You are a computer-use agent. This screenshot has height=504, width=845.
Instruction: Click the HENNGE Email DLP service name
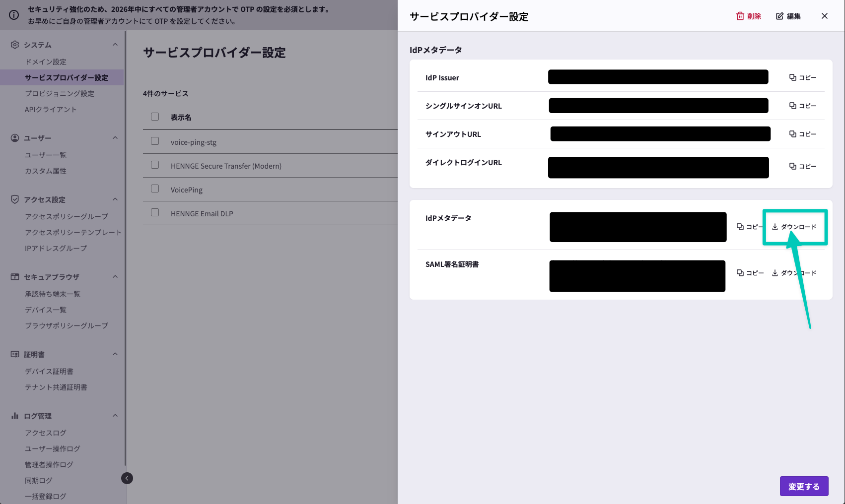tap(202, 214)
